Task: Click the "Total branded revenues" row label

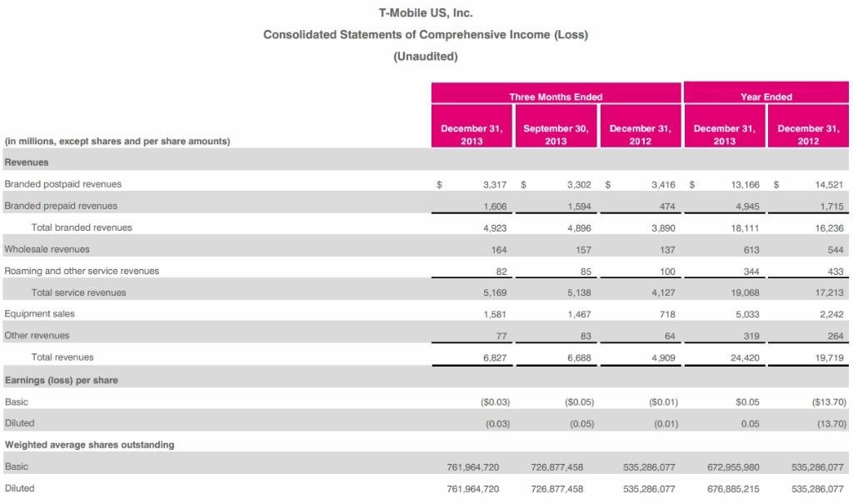Action: pos(82,227)
